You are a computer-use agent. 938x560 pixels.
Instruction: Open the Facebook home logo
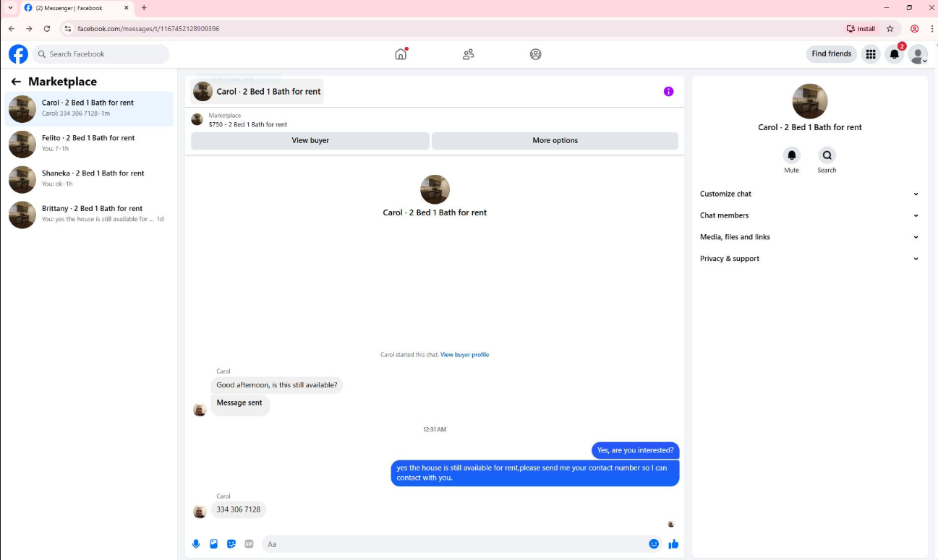click(x=18, y=54)
